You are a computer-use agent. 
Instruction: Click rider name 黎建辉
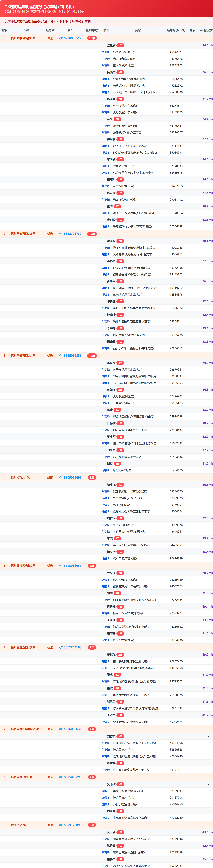pyautogui.click(x=111, y=45)
